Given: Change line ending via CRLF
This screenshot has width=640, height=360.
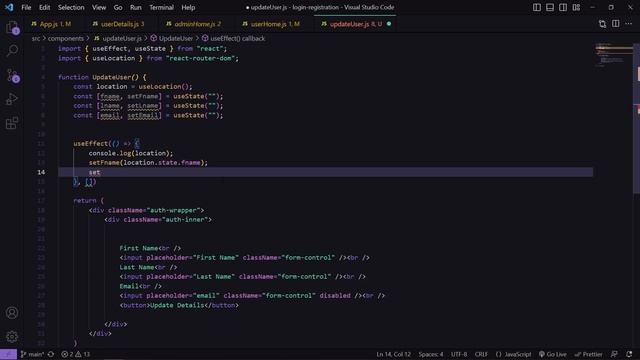Looking at the screenshot, I should coord(481,354).
